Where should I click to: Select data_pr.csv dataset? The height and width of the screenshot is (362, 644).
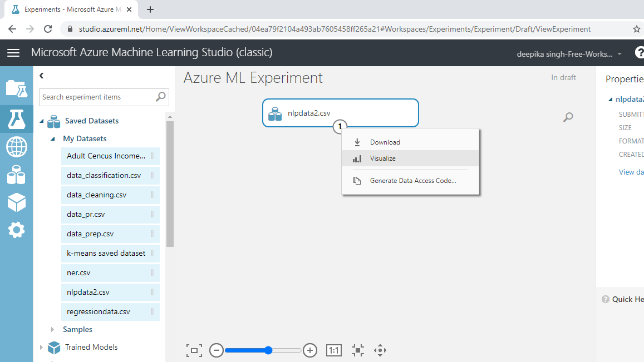point(110,214)
